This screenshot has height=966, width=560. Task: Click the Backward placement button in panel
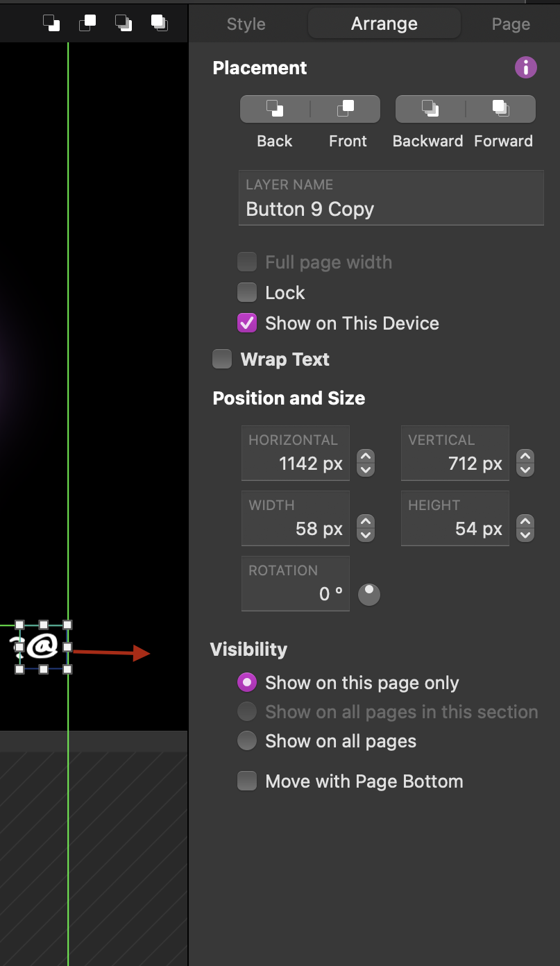(430, 109)
